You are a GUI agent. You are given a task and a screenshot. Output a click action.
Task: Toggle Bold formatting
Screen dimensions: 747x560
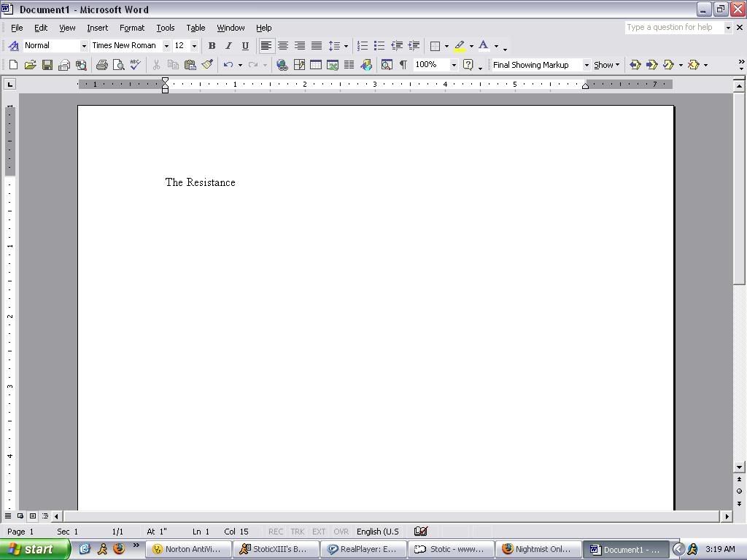(x=212, y=46)
